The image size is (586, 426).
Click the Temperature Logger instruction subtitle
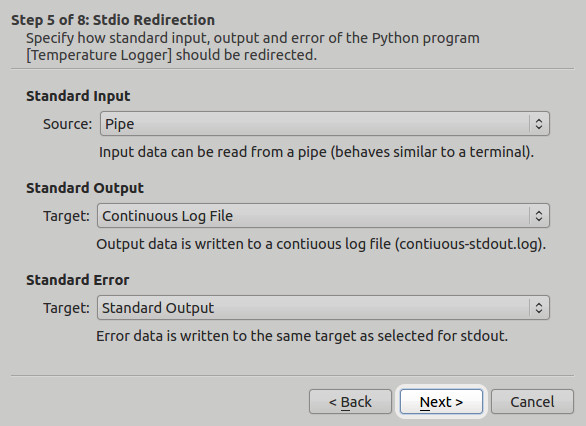pyautogui.click(x=253, y=46)
